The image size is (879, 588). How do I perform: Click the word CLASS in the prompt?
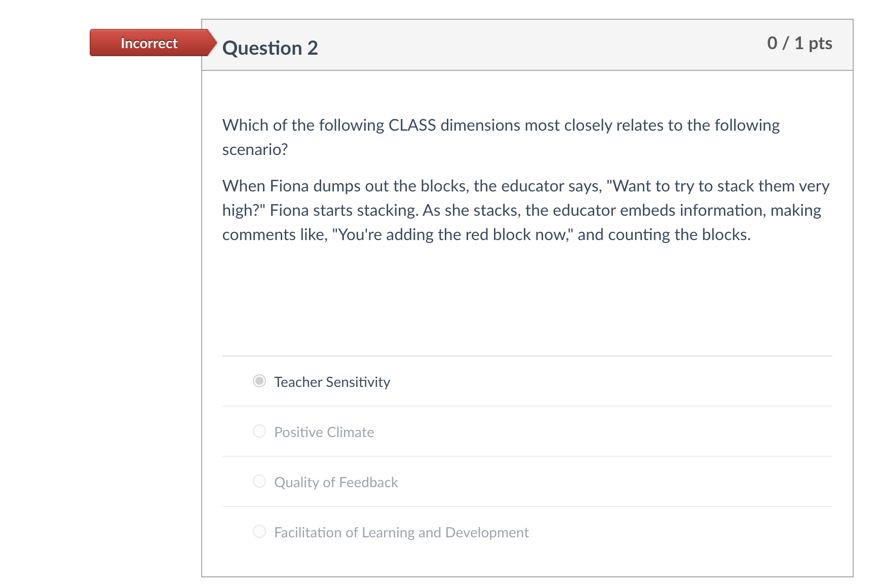tap(412, 125)
